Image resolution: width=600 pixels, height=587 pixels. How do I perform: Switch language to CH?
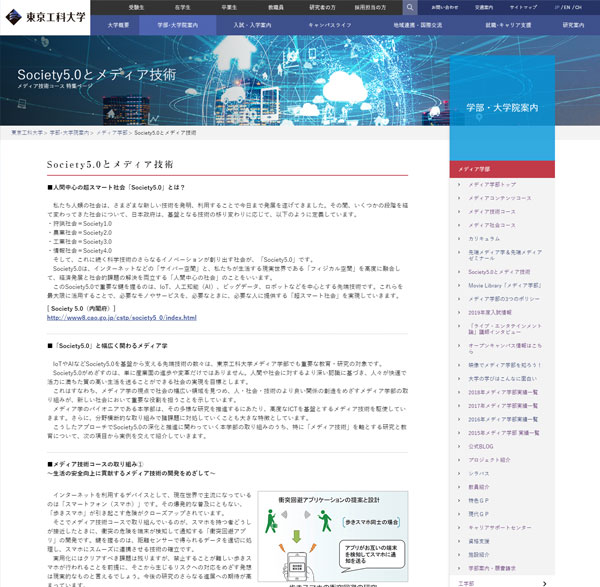(x=578, y=7)
